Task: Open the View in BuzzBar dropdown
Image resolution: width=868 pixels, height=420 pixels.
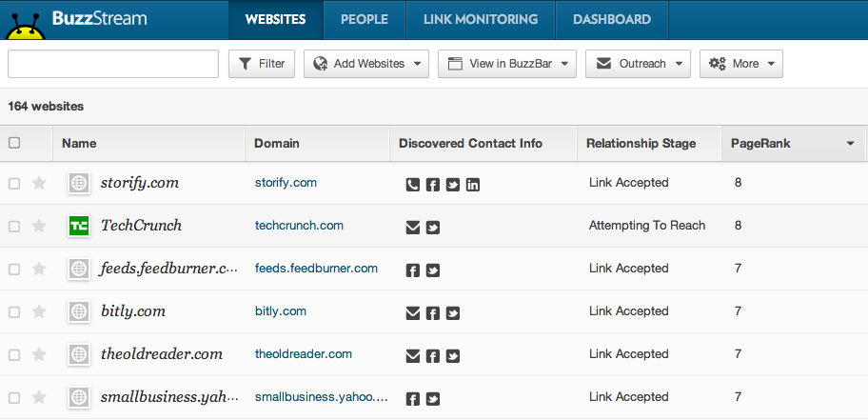Action: coord(507,64)
